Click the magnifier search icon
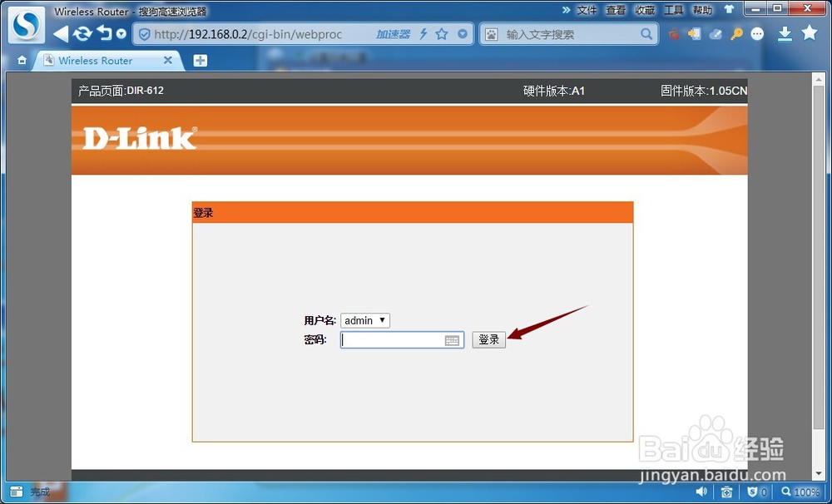832x504 pixels. pyautogui.click(x=646, y=34)
